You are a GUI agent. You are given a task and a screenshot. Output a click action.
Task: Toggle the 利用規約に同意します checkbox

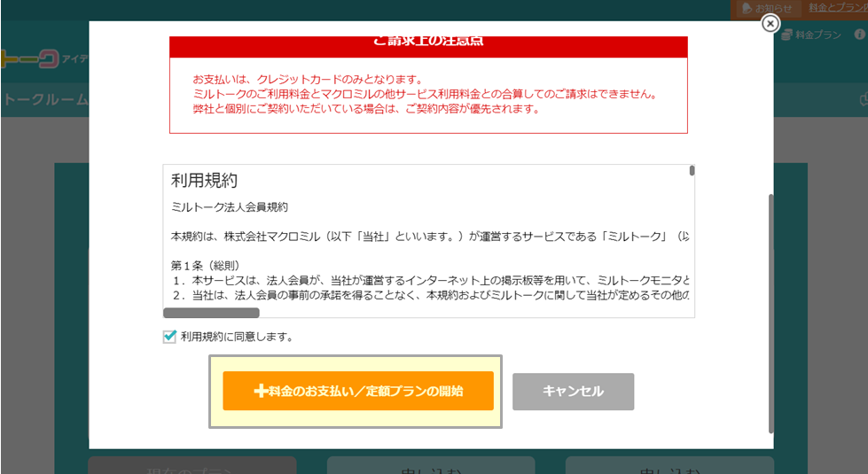coord(170,337)
